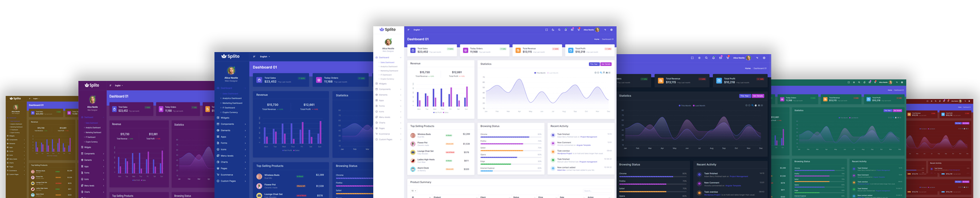Expand Pages in the blue dashboard sidebar
This screenshot has height=198, width=980.
tap(231, 168)
